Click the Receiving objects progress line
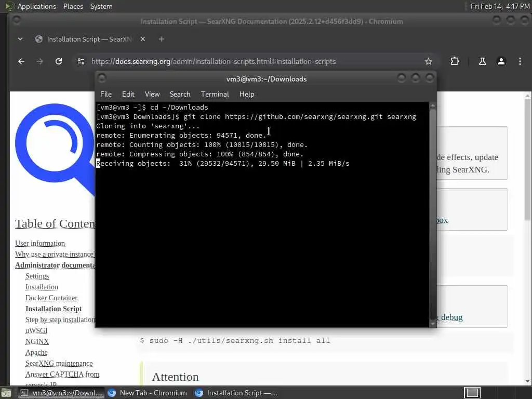The width and height of the screenshot is (532, 399). click(223, 164)
